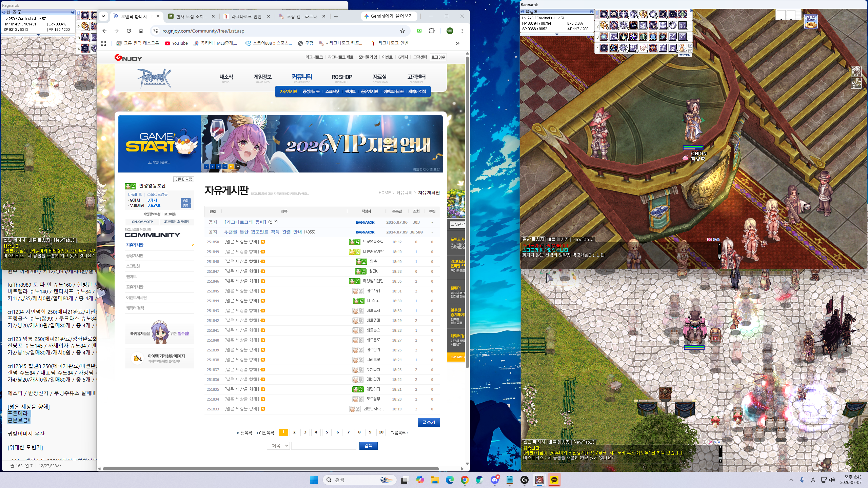Expand the search field type dropdown 제목

278,446
